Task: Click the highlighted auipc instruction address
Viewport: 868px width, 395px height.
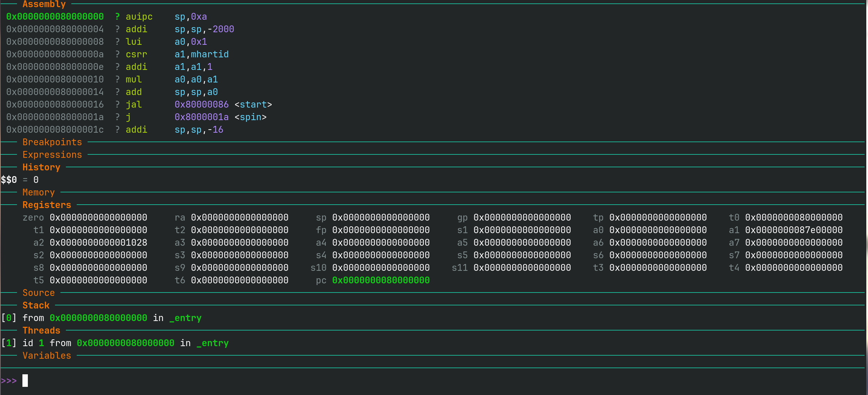Action: pyautogui.click(x=55, y=17)
